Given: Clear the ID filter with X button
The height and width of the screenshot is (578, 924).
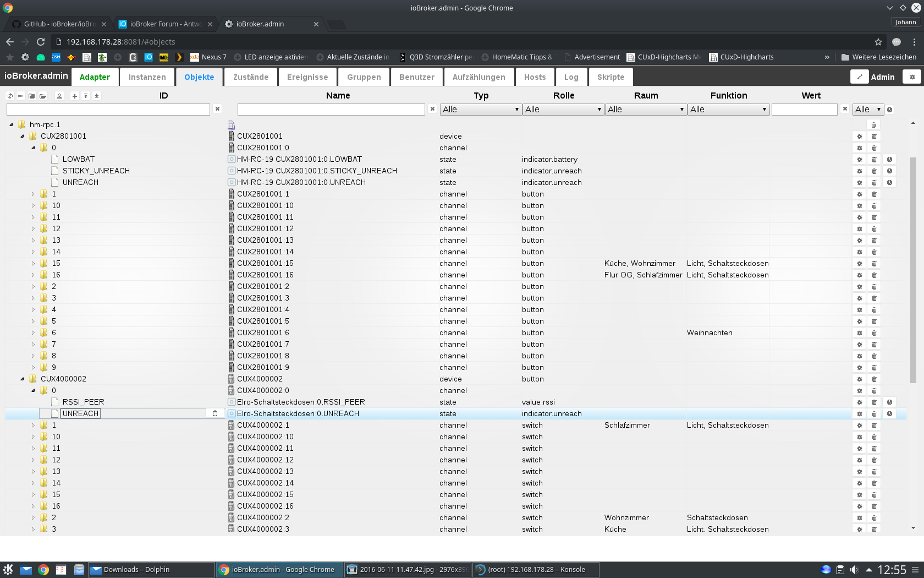Looking at the screenshot, I should [x=217, y=109].
